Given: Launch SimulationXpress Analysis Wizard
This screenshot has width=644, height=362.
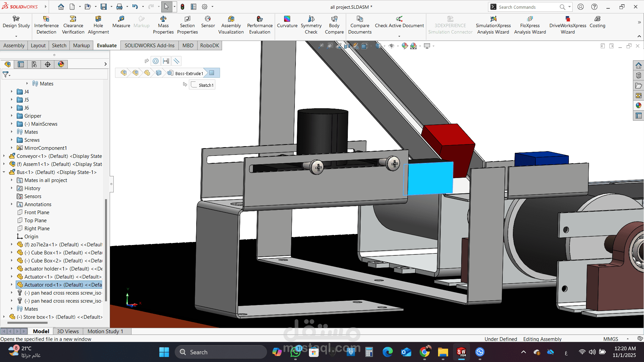Looking at the screenshot, I should (x=493, y=25).
